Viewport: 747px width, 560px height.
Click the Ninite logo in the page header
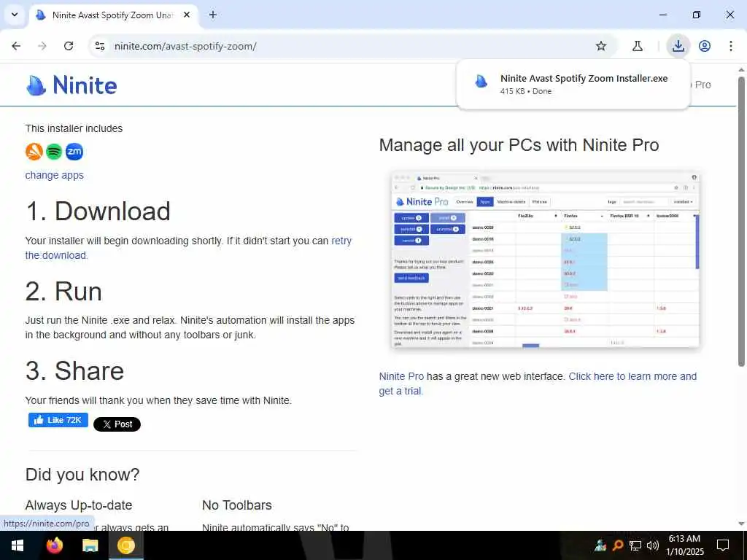(x=71, y=86)
